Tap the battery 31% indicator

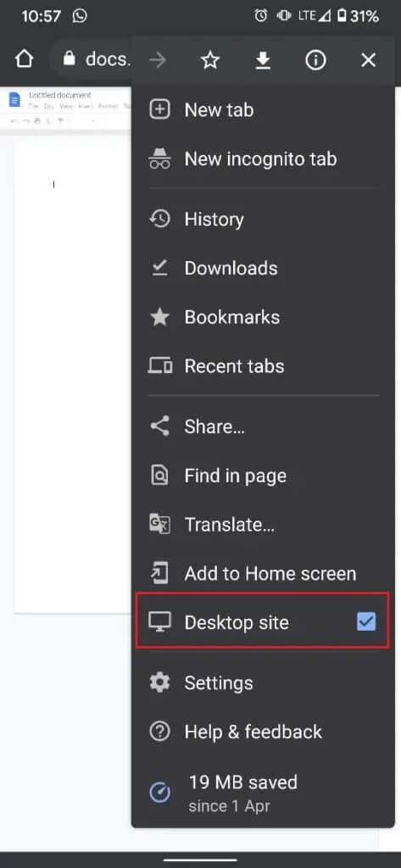click(x=358, y=16)
